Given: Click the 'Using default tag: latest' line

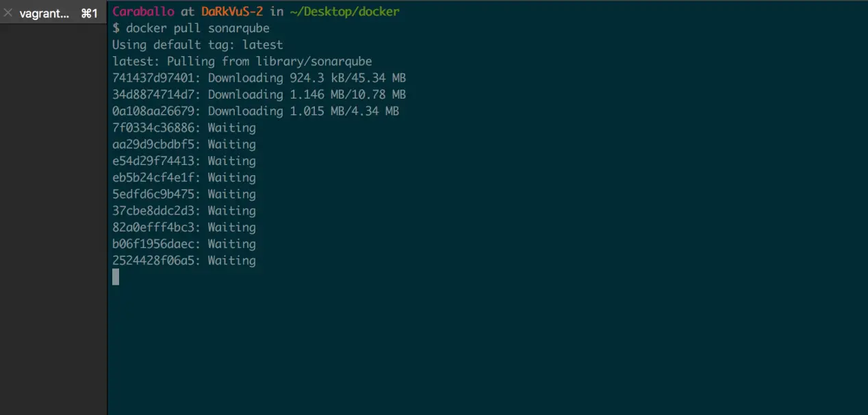Looking at the screenshot, I should [197, 45].
